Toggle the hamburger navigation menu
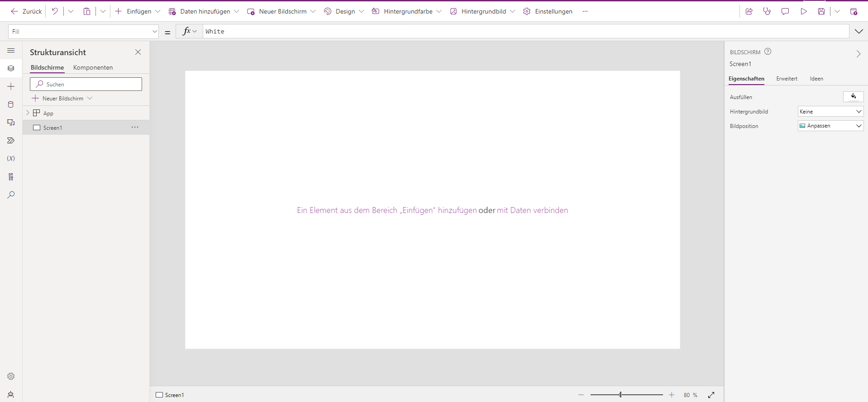This screenshot has width=868, height=402. tap(11, 51)
